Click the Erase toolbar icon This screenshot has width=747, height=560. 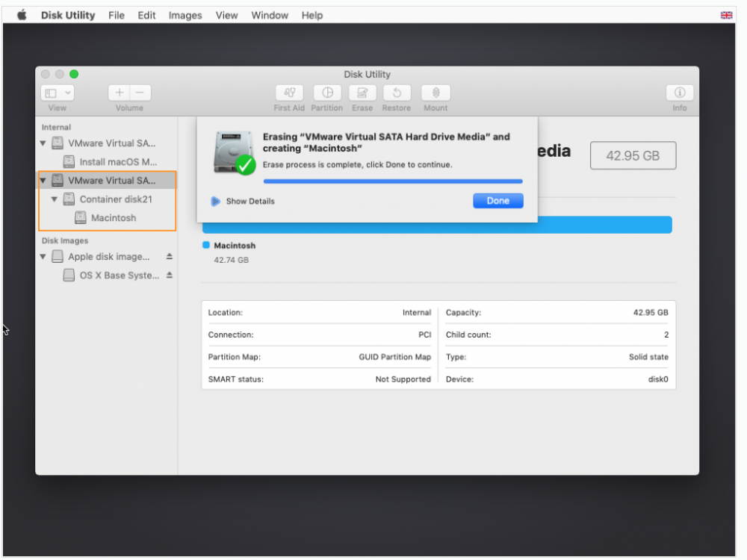click(362, 93)
